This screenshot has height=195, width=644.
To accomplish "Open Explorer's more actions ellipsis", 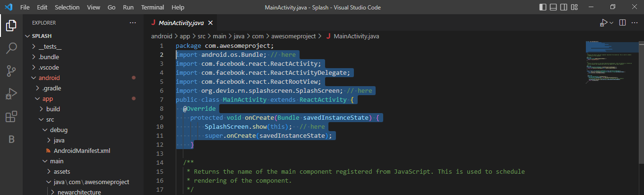I will pyautogui.click(x=133, y=23).
